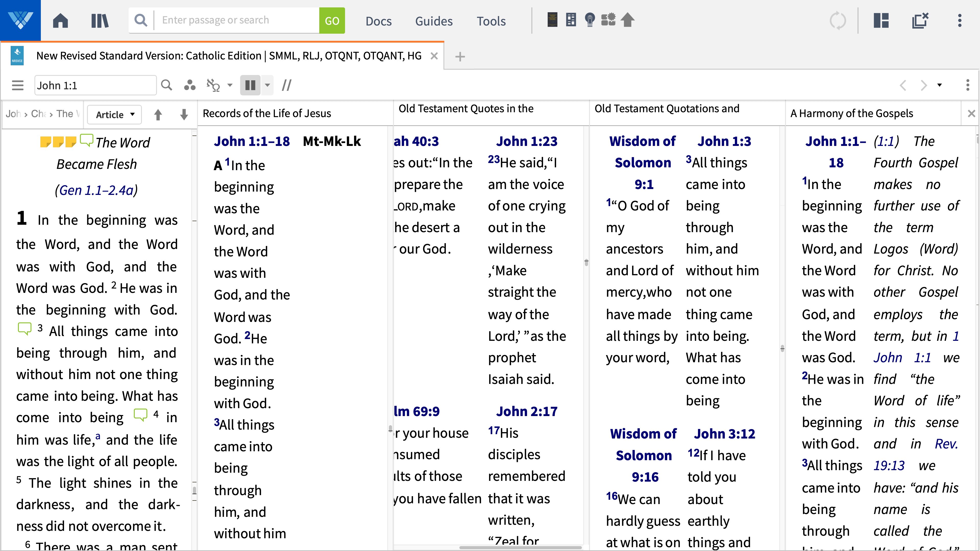980x551 pixels.
Task: Open the green comment icon next to The Word
Action: [86, 141]
